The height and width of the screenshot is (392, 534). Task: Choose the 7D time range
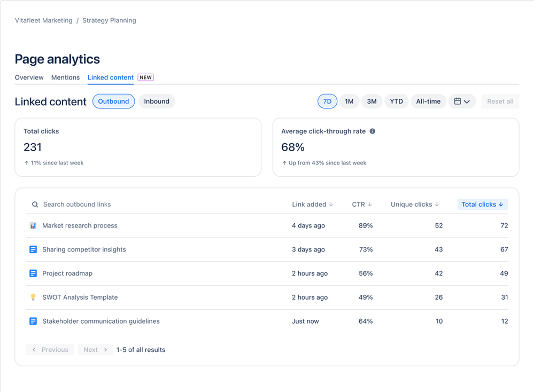coord(327,101)
